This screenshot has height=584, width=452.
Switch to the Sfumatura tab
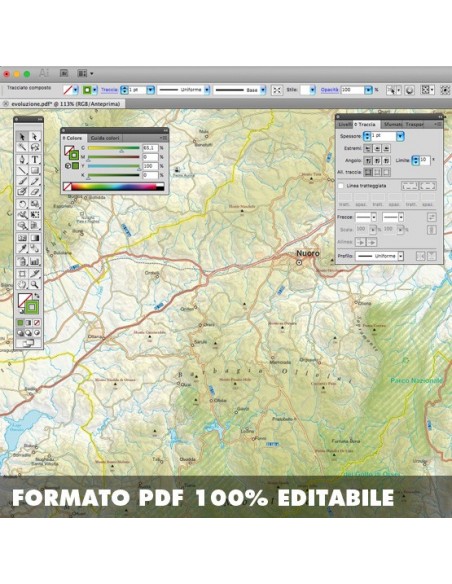393,124
